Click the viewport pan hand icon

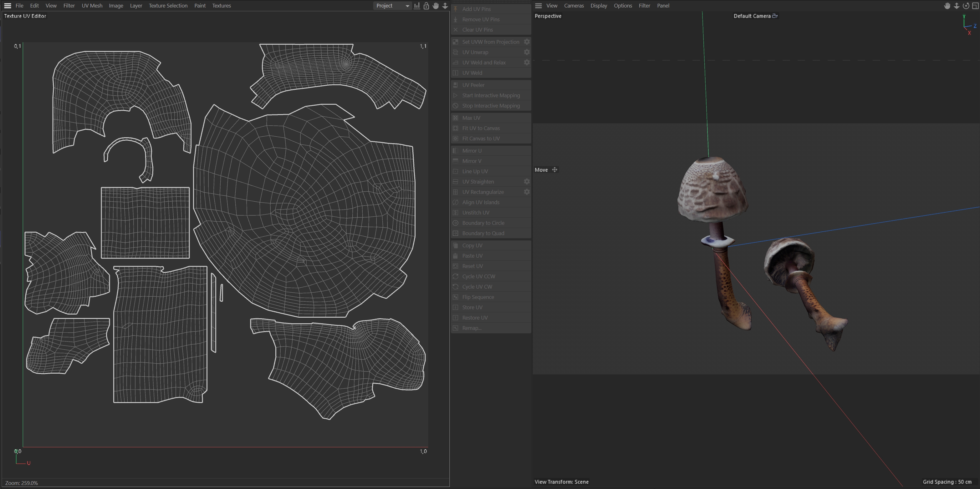tap(947, 6)
